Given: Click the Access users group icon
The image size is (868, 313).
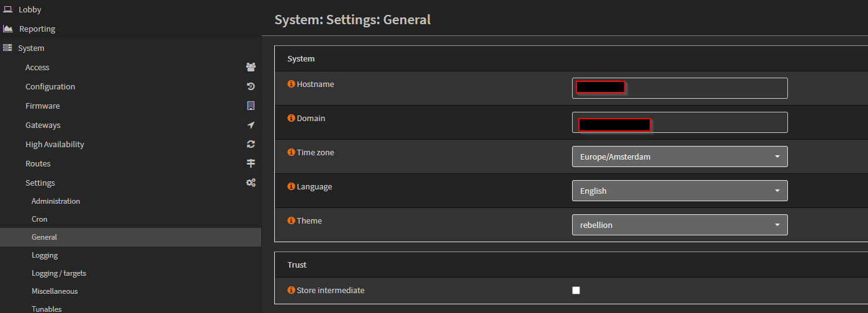Looking at the screenshot, I should (x=251, y=67).
